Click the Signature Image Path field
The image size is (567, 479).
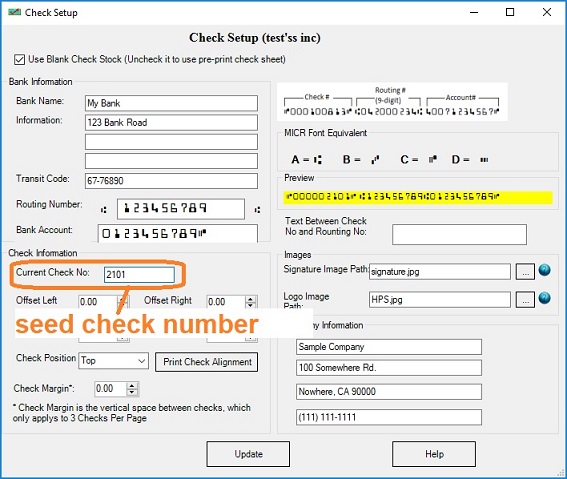[440, 271]
